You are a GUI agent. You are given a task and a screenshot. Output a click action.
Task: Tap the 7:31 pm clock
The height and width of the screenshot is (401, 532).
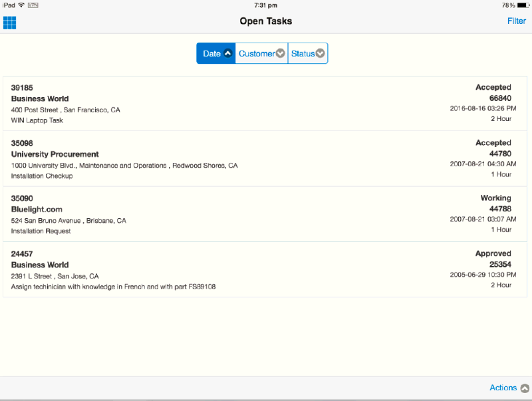click(x=265, y=5)
